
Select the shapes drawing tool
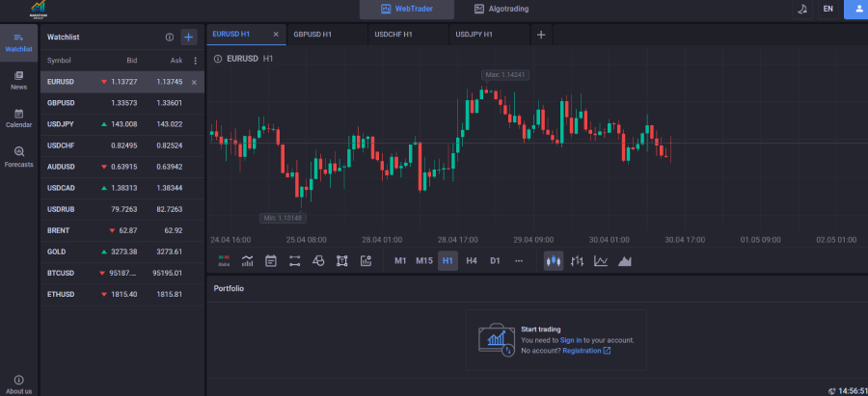pyautogui.click(x=318, y=260)
